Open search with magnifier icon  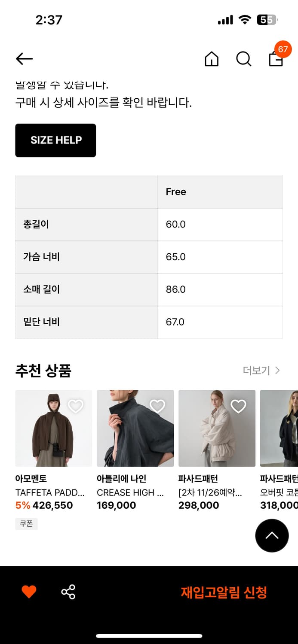pyautogui.click(x=243, y=59)
